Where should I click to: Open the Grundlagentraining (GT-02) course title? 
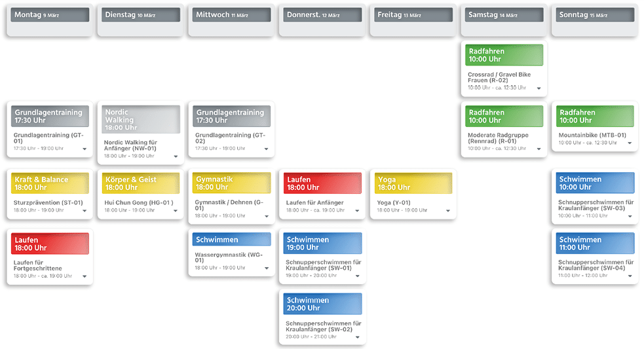click(229, 138)
